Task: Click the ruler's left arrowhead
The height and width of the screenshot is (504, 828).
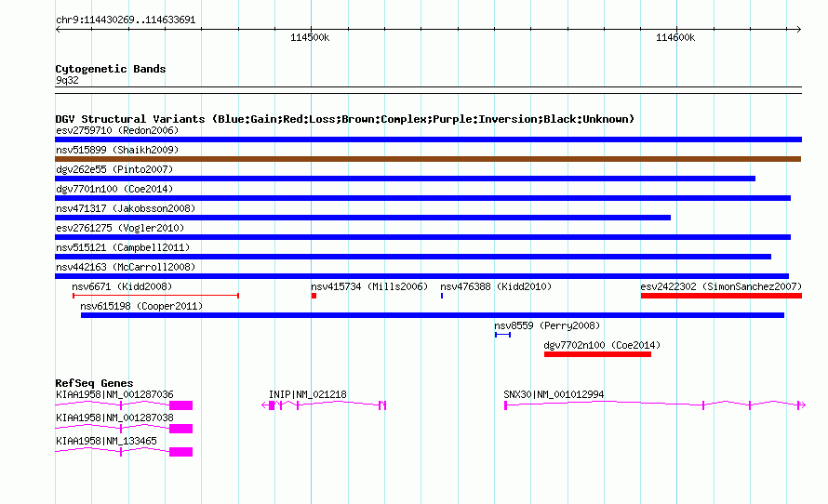Action: tap(58, 30)
